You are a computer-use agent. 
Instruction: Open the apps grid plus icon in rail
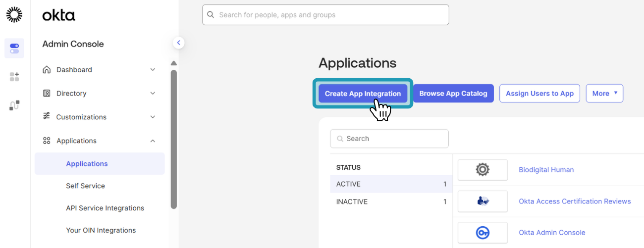tap(14, 77)
